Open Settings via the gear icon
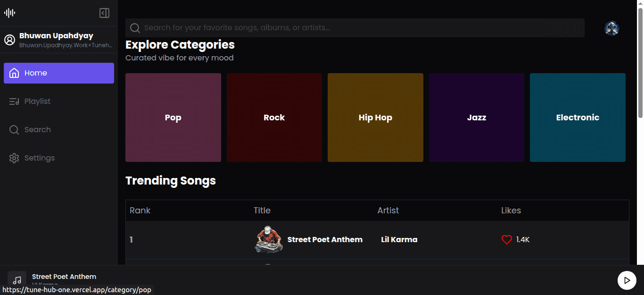This screenshot has width=644, height=295. click(x=14, y=158)
